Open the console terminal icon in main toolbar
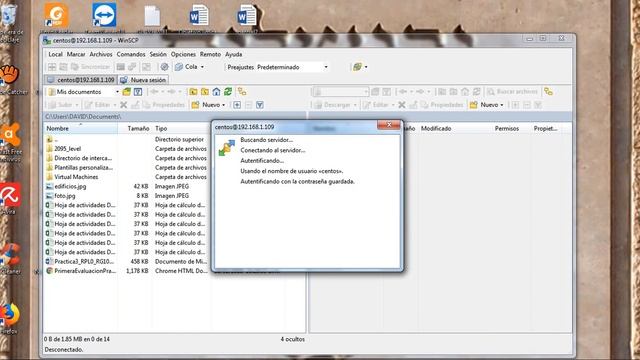The image size is (640, 360). coord(120,67)
